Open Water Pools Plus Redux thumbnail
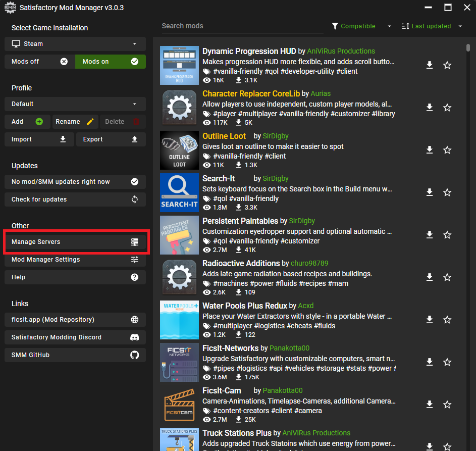The height and width of the screenshot is (451, 476). [179, 320]
